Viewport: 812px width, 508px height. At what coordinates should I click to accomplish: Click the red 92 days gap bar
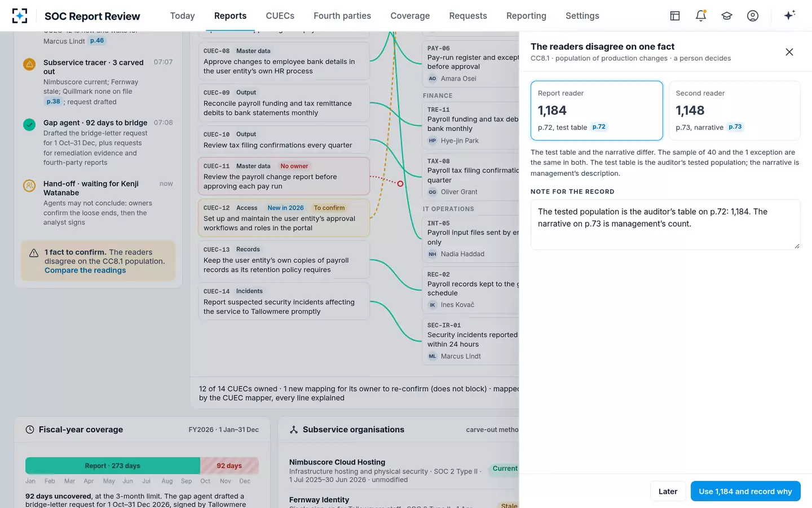click(230, 466)
